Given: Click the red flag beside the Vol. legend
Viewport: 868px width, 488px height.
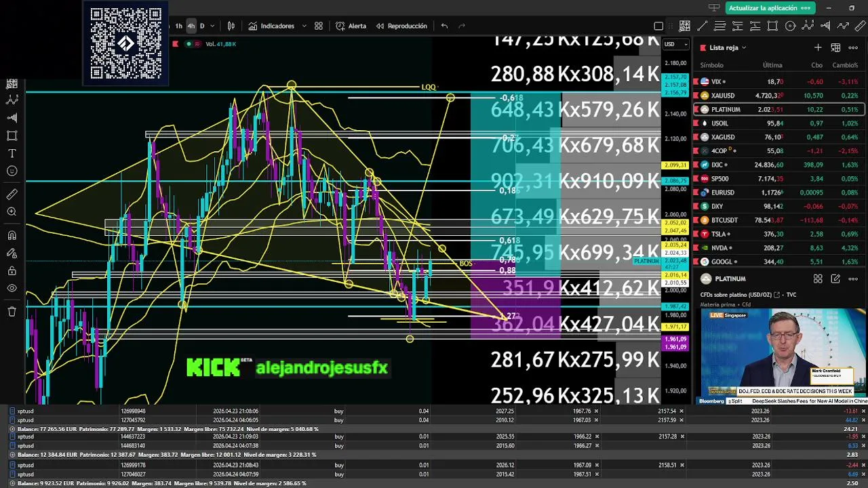Looking at the screenshot, I should (x=176, y=44).
